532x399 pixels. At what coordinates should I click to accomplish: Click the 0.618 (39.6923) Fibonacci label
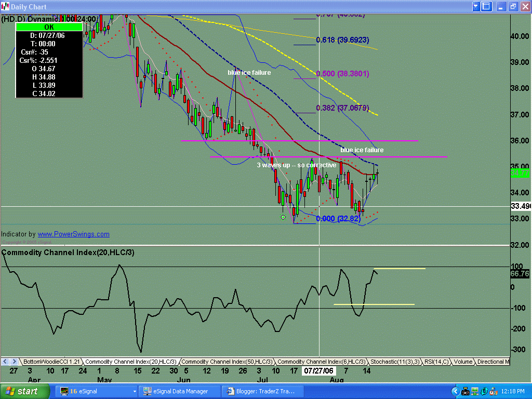point(342,40)
